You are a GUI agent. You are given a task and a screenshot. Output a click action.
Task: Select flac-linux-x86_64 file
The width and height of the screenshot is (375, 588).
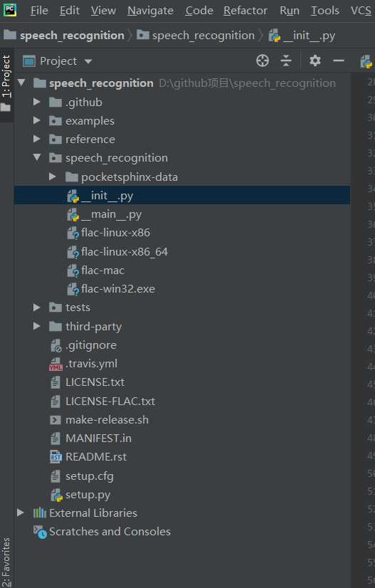click(x=125, y=251)
